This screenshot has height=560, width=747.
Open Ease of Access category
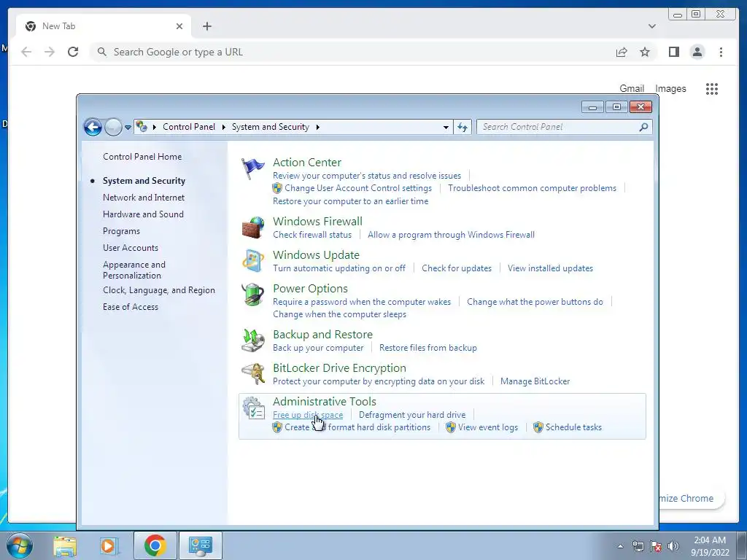(131, 307)
